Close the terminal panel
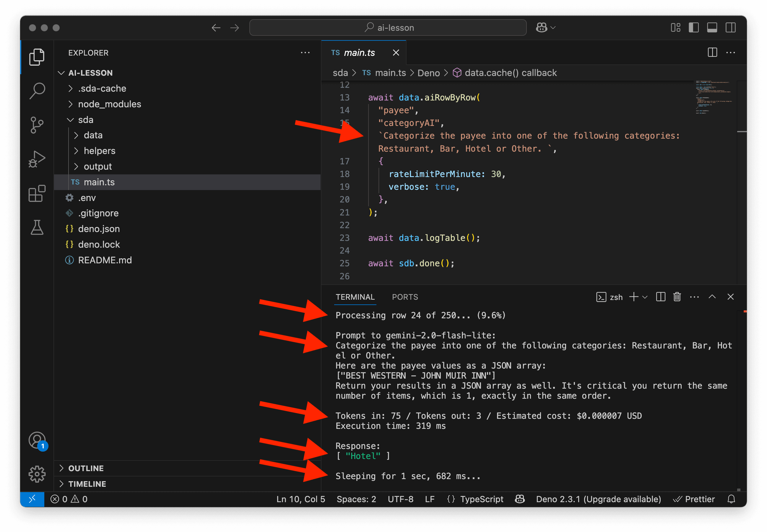 [x=730, y=297]
